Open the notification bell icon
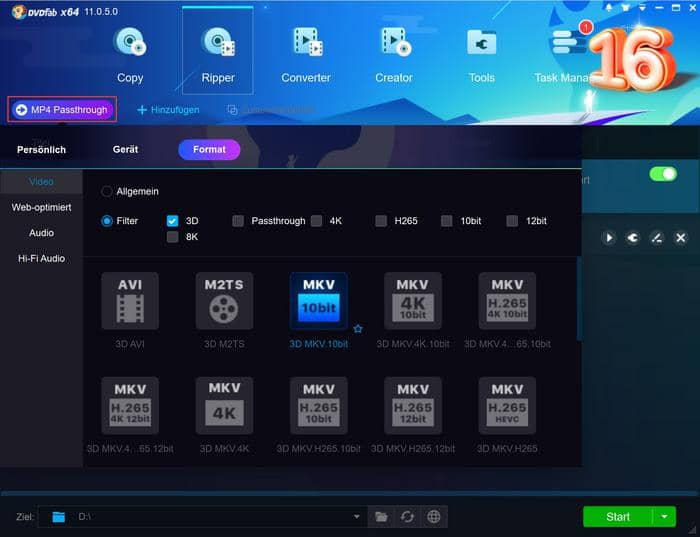700x537 pixels. pos(609,8)
